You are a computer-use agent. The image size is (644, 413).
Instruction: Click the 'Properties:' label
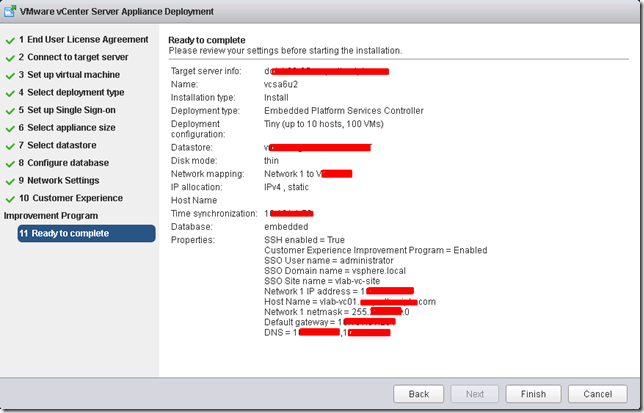193,240
